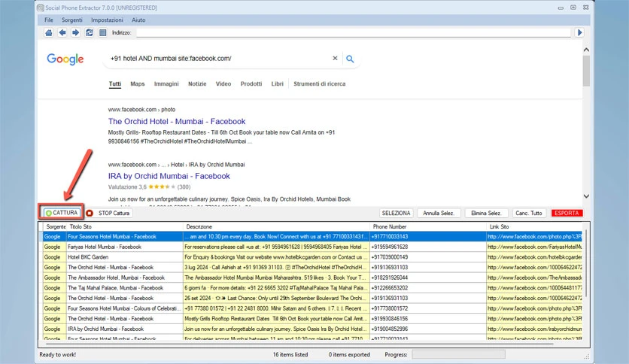Click the SELEZIONA button
The image size is (629, 364).
[x=396, y=214]
